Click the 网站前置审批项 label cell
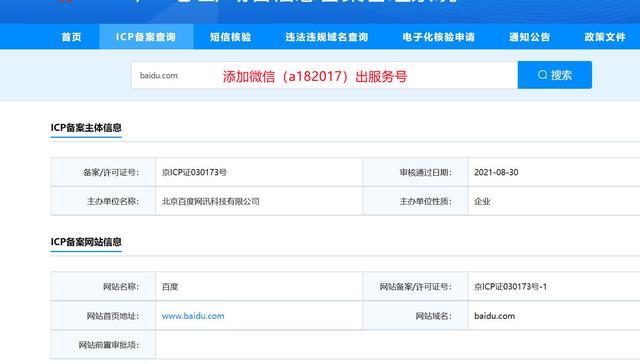Screen dimensions: 640x364 pyautogui.click(x=103, y=345)
